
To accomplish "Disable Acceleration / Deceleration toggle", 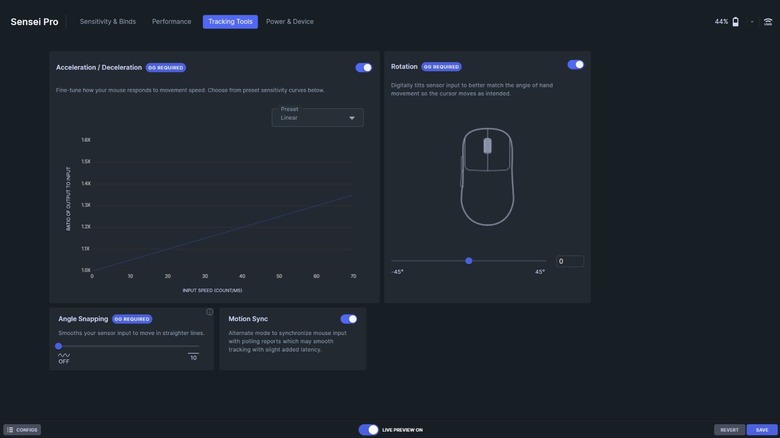I will point(364,67).
